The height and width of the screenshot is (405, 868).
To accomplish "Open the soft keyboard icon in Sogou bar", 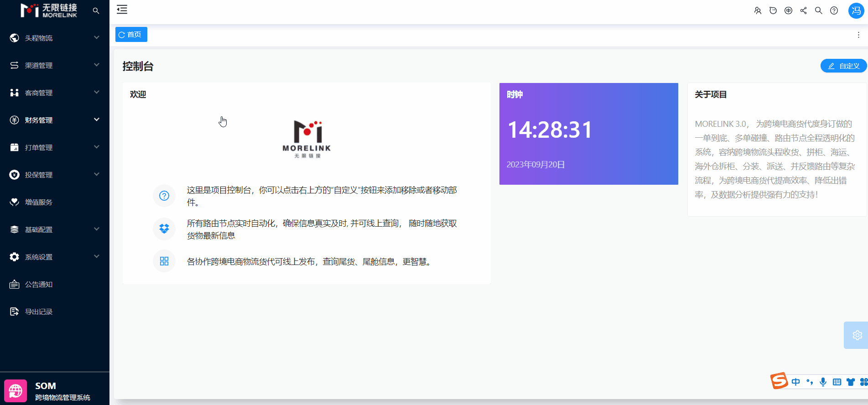I will click(837, 382).
